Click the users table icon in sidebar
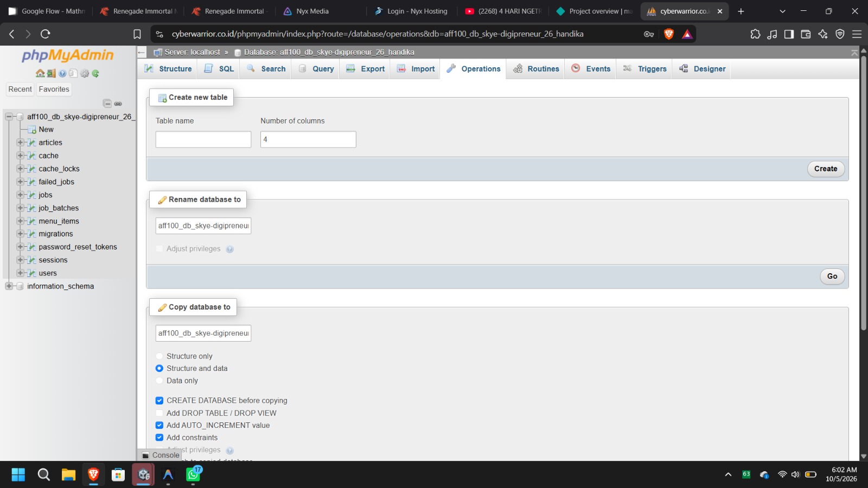This screenshot has width=868, height=488. pyautogui.click(x=31, y=273)
